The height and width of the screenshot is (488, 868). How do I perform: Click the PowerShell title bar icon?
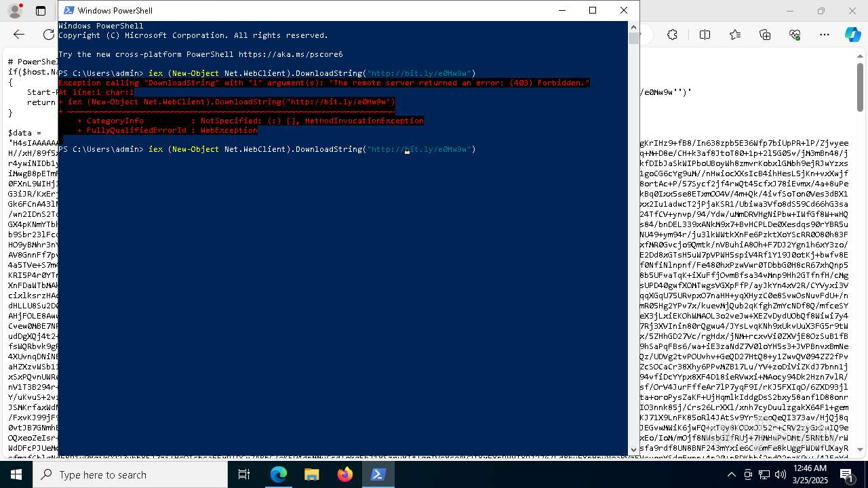(68, 10)
